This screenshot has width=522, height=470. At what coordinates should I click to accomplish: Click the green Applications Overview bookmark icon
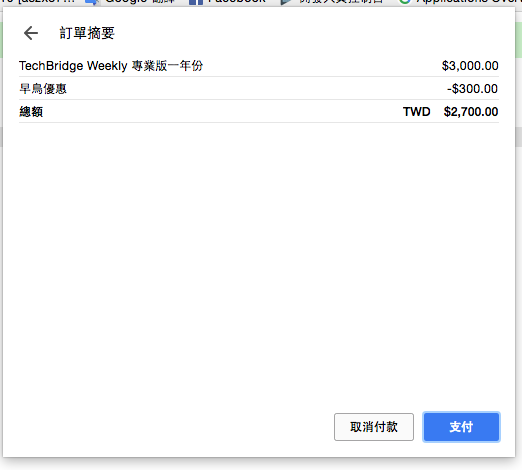[x=405, y=2]
